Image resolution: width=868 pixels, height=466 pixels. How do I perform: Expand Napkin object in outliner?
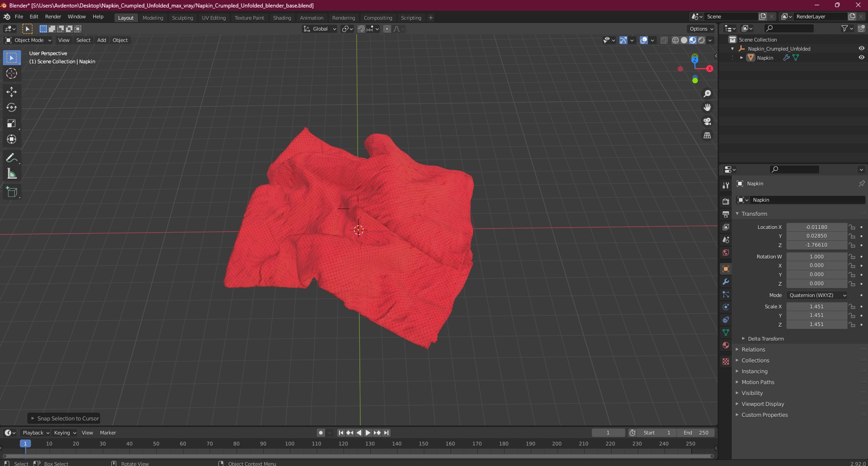[741, 58]
